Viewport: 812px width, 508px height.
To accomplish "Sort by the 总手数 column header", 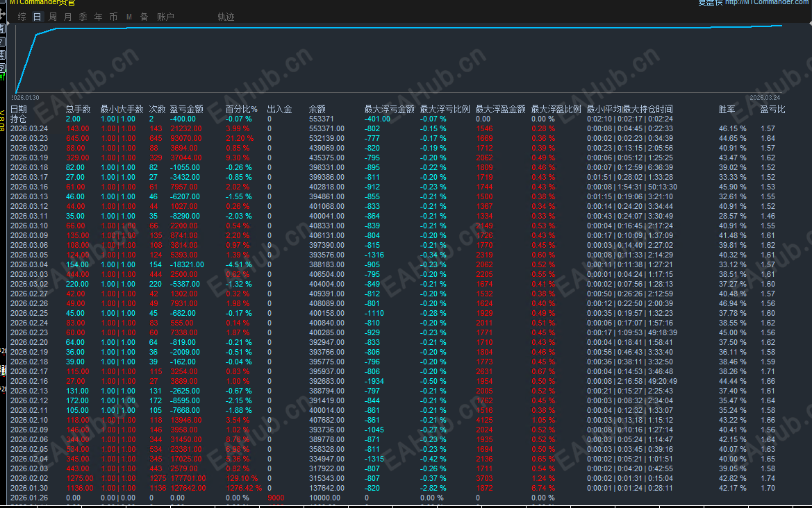I will [78, 109].
